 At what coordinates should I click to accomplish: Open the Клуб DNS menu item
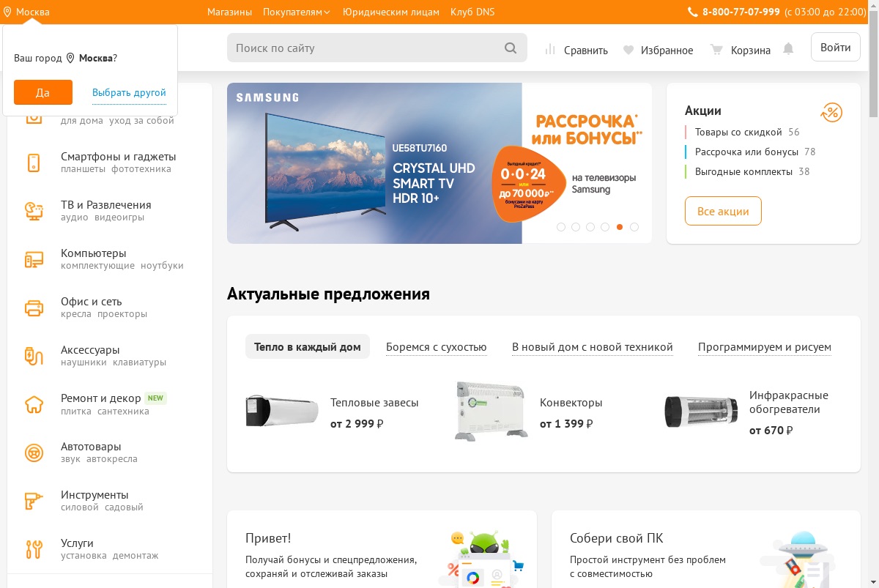tap(472, 12)
